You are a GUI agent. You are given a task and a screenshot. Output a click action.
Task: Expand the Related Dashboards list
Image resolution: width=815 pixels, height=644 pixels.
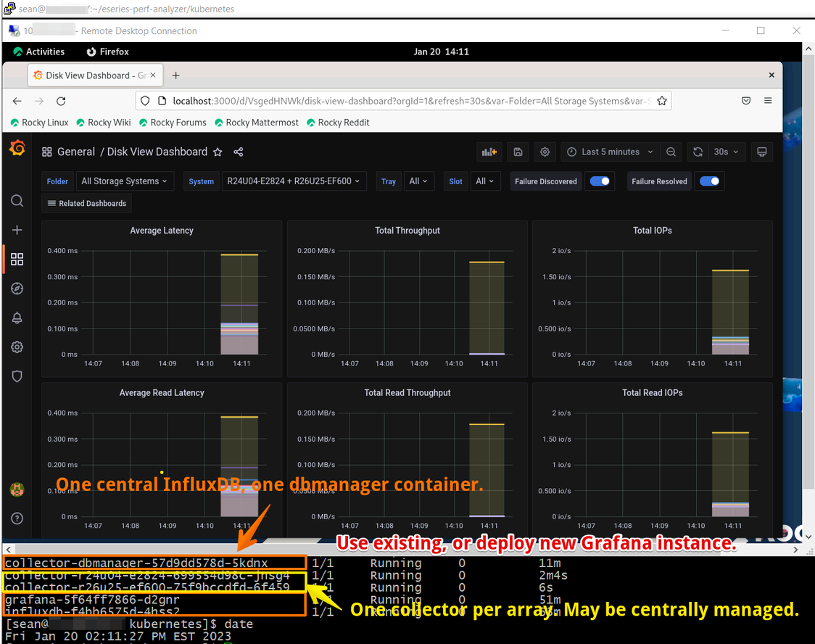87,203
